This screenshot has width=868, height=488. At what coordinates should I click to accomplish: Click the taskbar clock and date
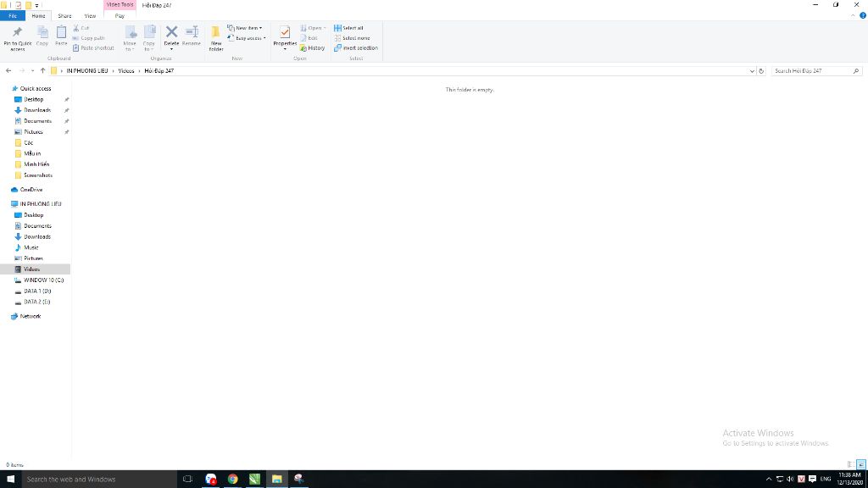(x=849, y=480)
